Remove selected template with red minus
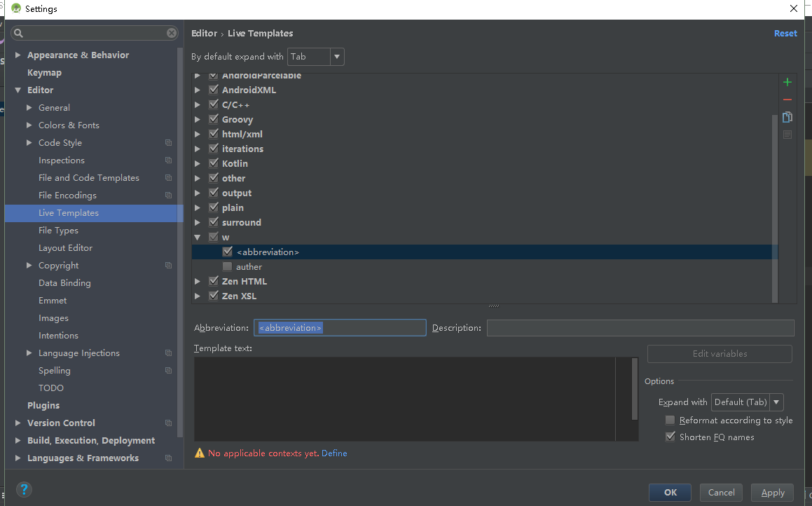The image size is (812, 506). click(x=787, y=100)
